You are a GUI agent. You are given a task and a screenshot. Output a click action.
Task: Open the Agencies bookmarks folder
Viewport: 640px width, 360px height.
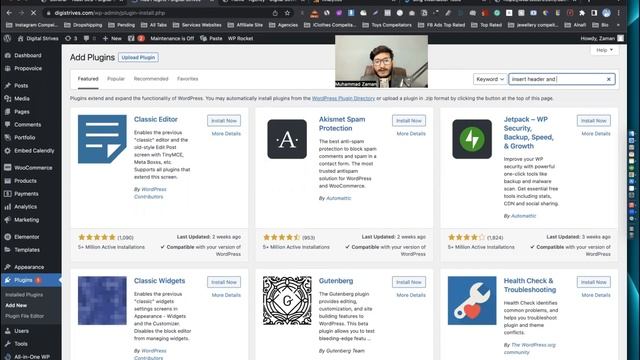tap(284, 25)
